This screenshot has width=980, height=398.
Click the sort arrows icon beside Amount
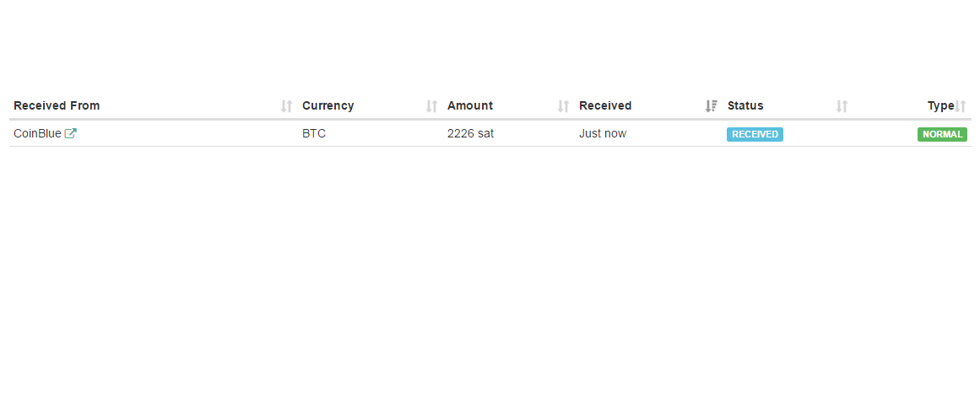[x=563, y=106]
